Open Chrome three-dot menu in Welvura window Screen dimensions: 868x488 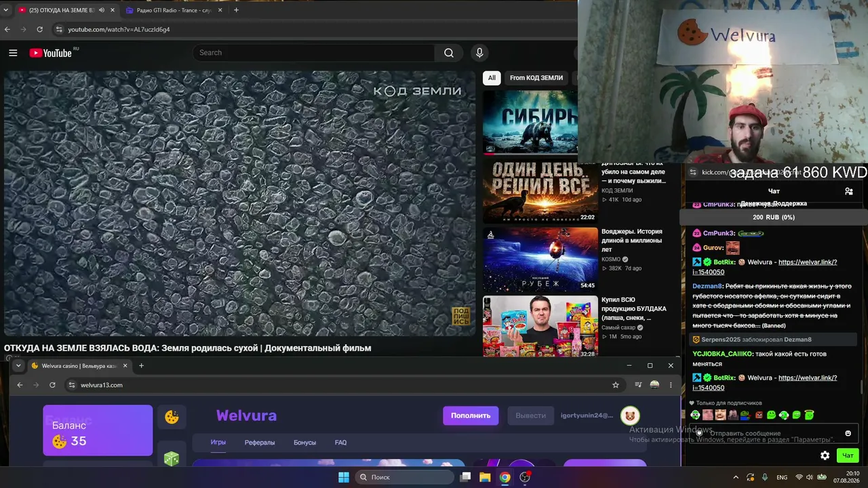point(671,385)
